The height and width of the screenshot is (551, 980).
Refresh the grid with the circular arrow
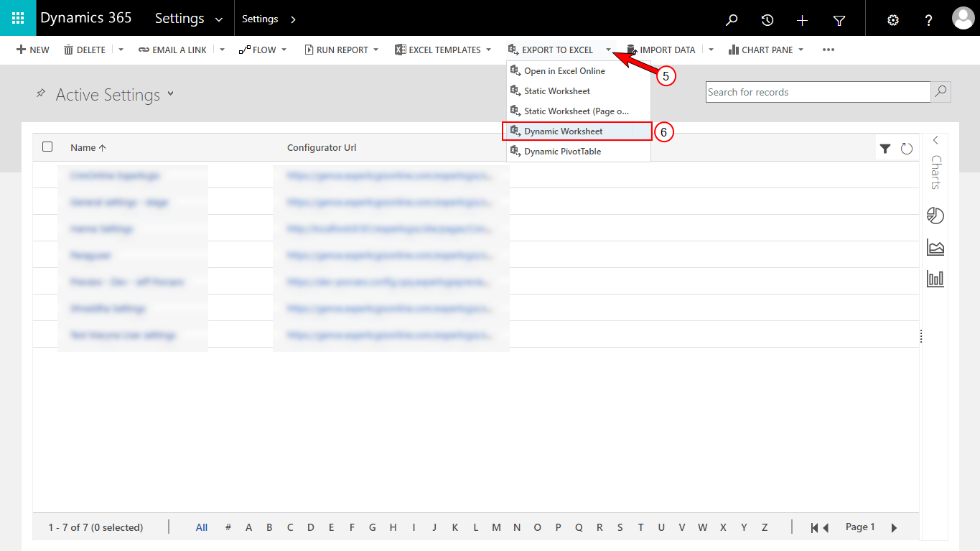pos(907,149)
